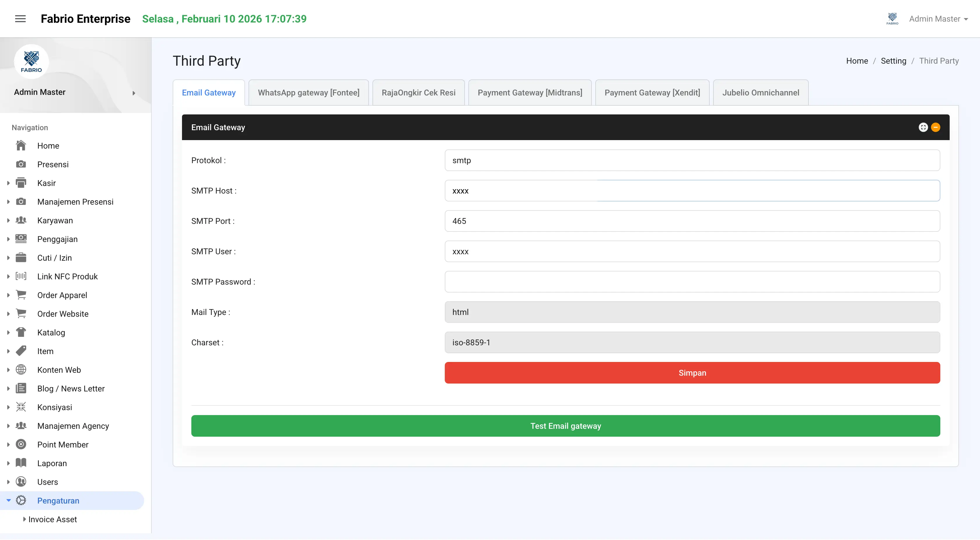Click the Protokol field containing smtp
Image resolution: width=980 pixels, height=540 pixels.
point(692,160)
